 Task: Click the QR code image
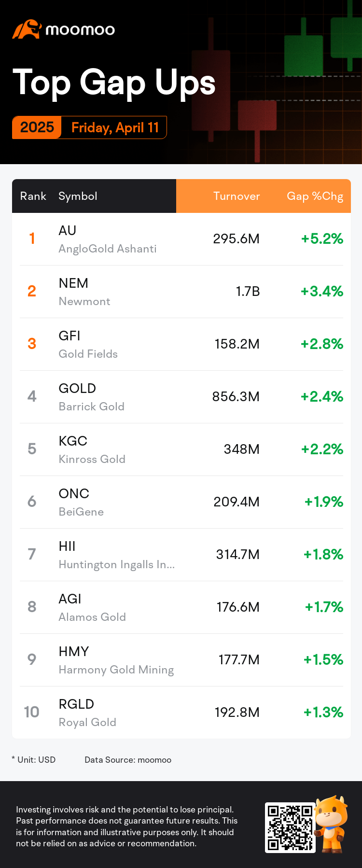(290, 828)
